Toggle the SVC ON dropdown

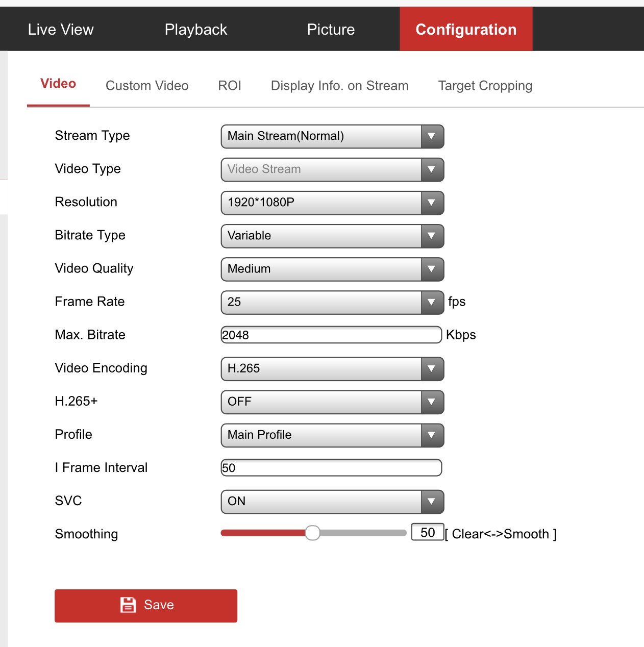(x=332, y=501)
